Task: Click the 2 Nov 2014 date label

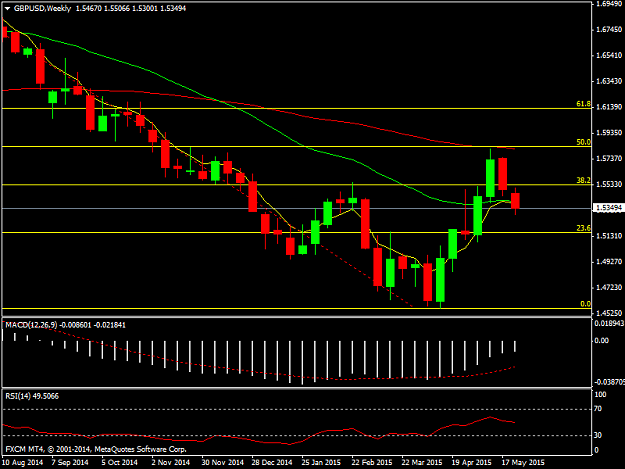Action: coord(170,462)
